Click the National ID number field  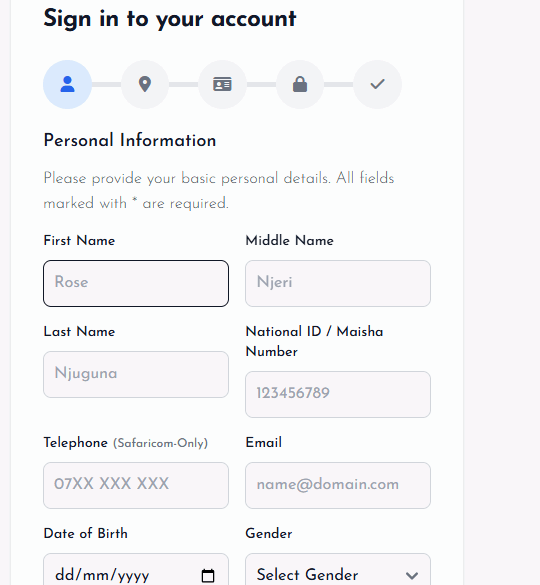(338, 394)
